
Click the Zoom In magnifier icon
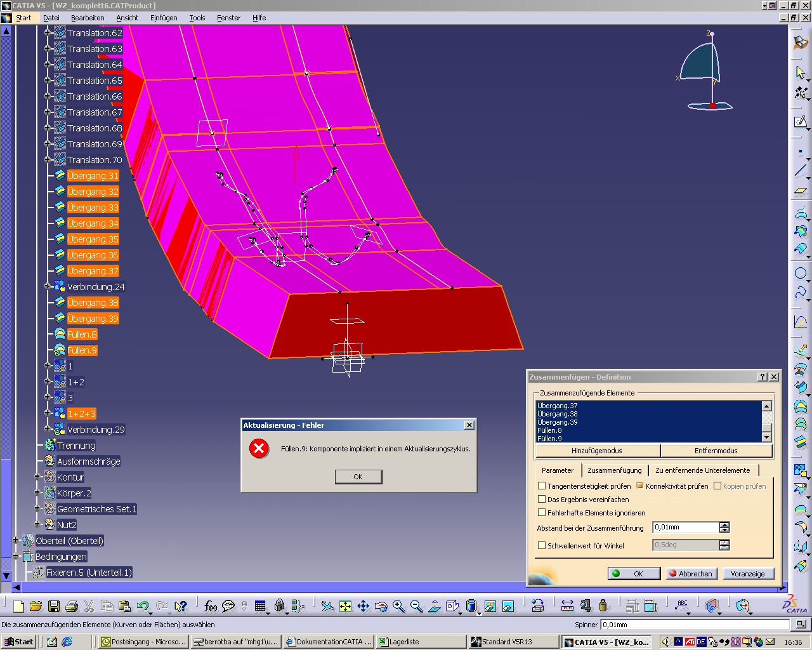pyautogui.click(x=398, y=606)
